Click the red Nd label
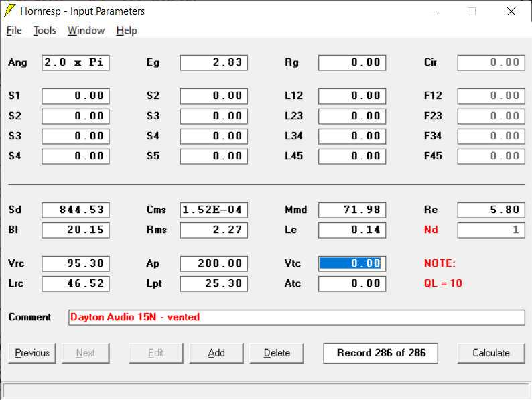 431,230
